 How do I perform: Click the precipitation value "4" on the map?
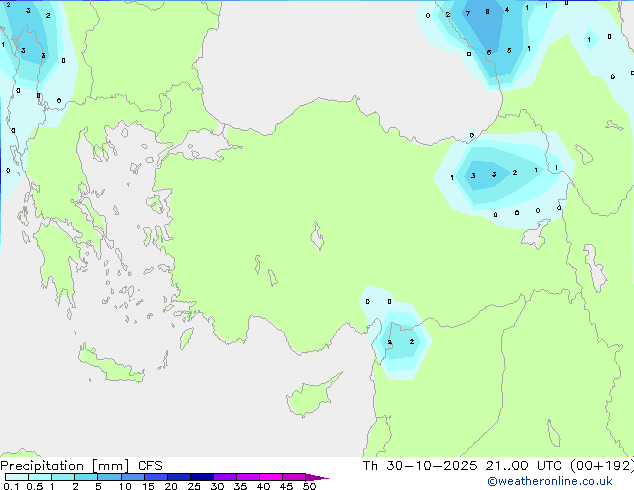507,10
